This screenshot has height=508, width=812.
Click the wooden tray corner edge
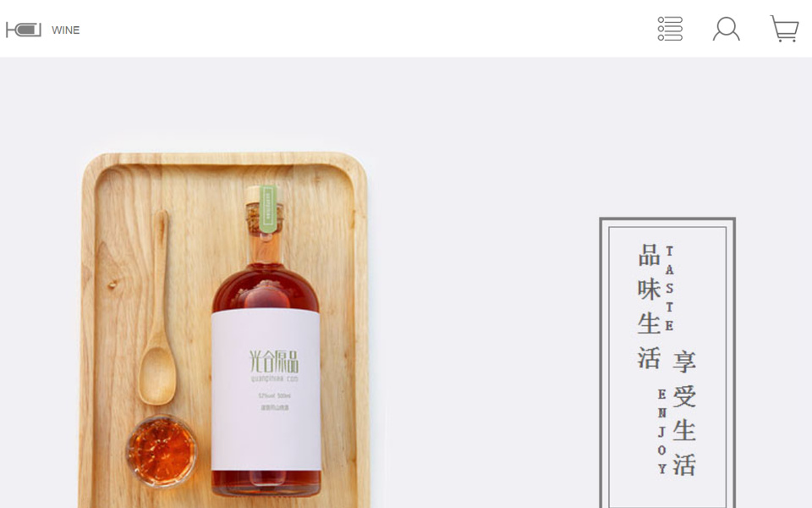click(96, 165)
